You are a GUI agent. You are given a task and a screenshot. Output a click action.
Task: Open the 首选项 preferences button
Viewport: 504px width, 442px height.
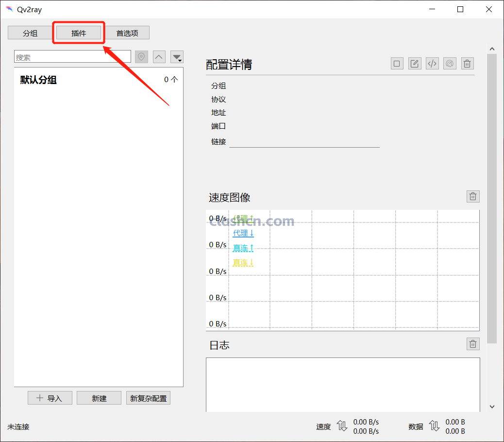(127, 33)
